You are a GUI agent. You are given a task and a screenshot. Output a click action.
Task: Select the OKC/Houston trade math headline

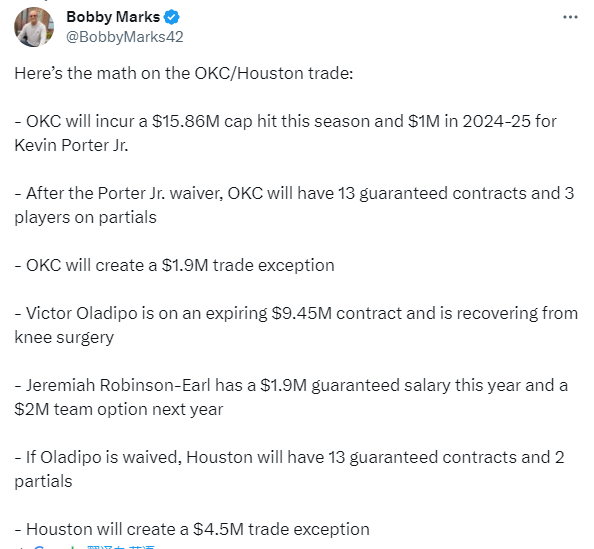[x=184, y=73]
